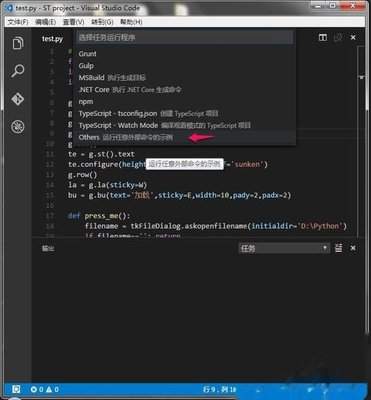Click the errors and warnings status indicator
Image resolution: width=371 pixels, height=400 pixels.
point(45,389)
